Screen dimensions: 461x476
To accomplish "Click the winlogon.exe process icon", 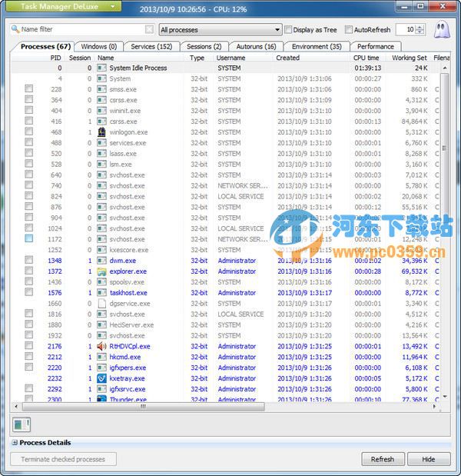I will point(101,132).
